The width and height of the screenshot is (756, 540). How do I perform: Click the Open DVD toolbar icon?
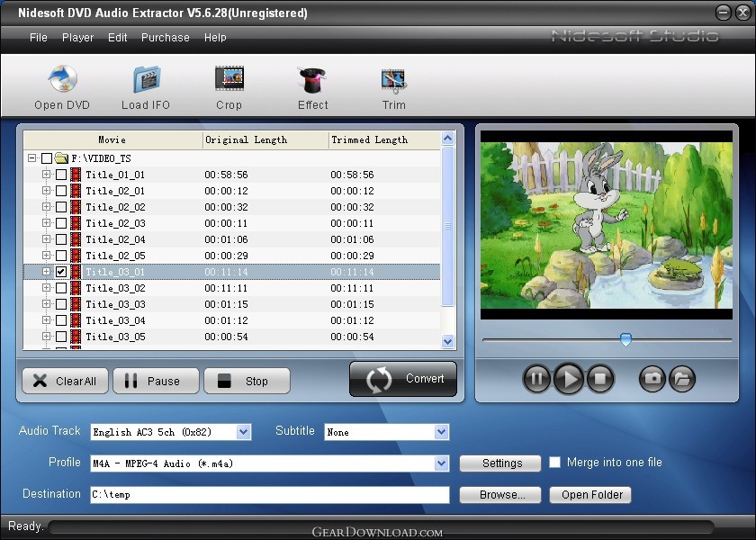pyautogui.click(x=63, y=78)
